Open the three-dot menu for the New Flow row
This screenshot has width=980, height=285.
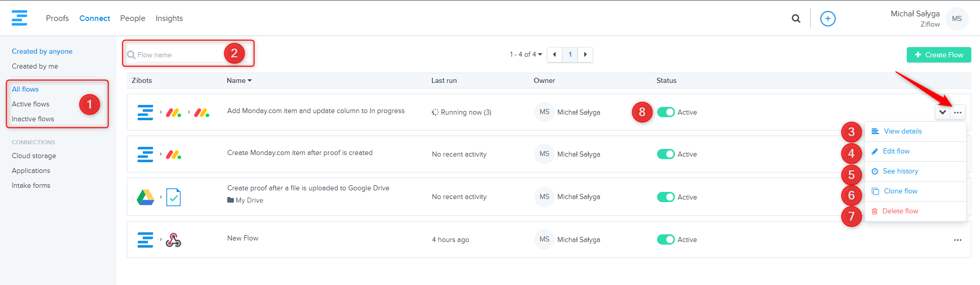[957, 240]
